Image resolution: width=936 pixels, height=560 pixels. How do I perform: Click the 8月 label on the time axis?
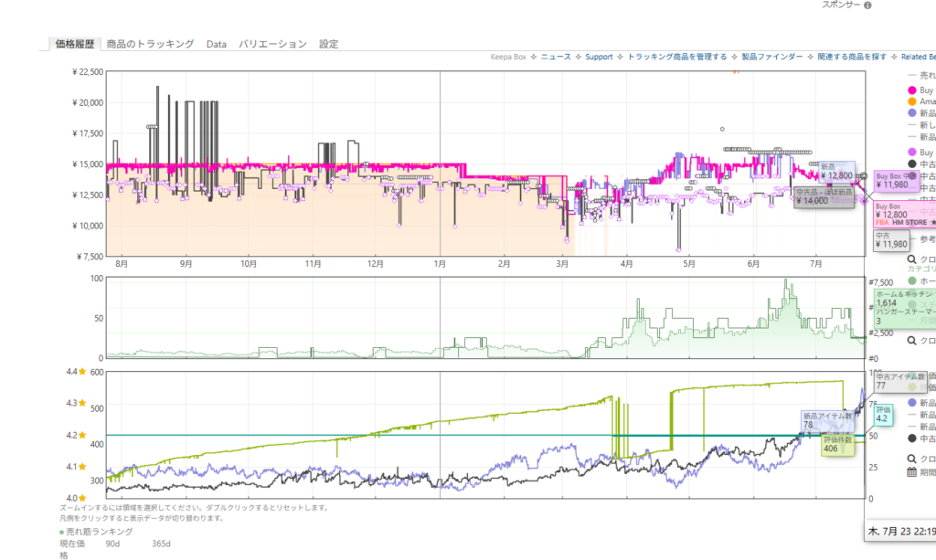point(122,264)
